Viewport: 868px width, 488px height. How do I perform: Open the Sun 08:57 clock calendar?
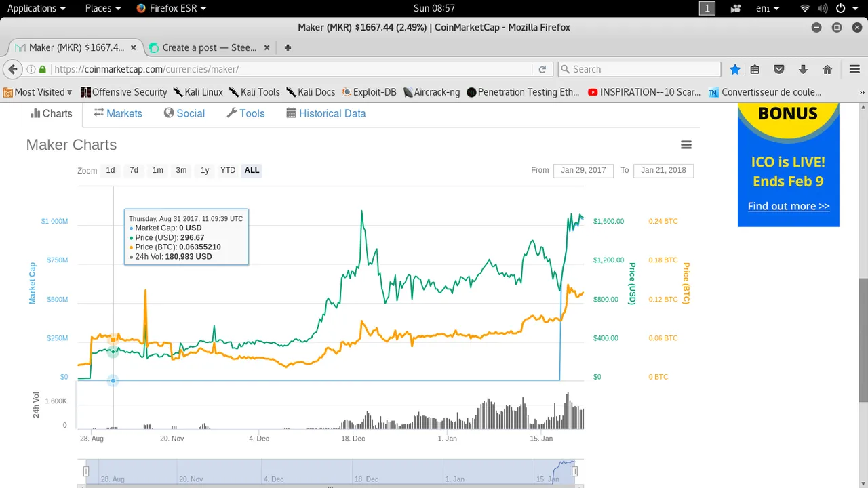coord(434,8)
